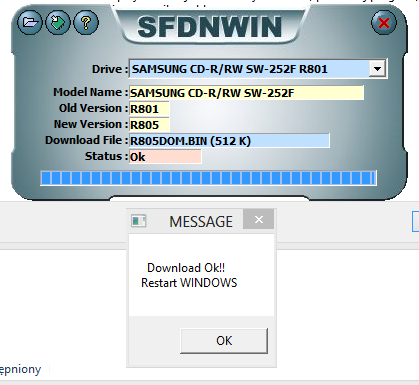Open firmware file with folder icon

(30, 23)
